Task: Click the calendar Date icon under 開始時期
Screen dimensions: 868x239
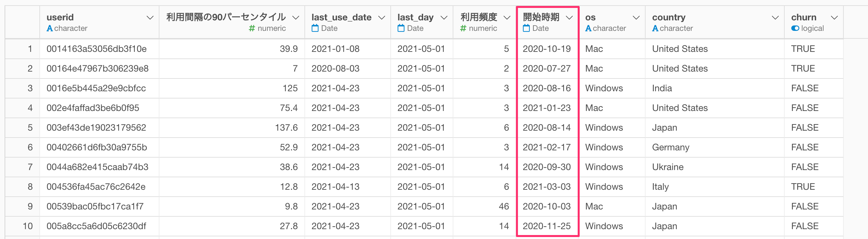Action: coord(526,28)
